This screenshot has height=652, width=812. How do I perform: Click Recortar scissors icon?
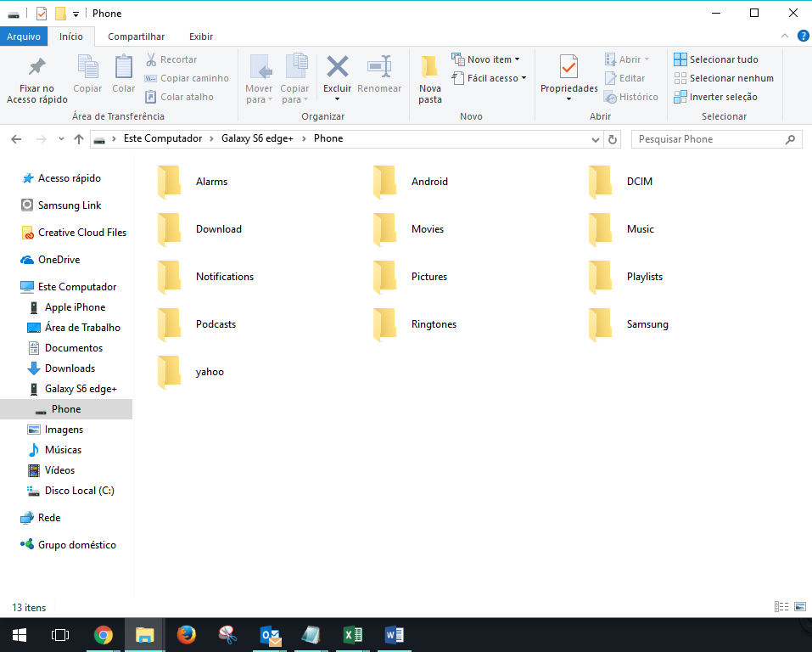(151, 59)
